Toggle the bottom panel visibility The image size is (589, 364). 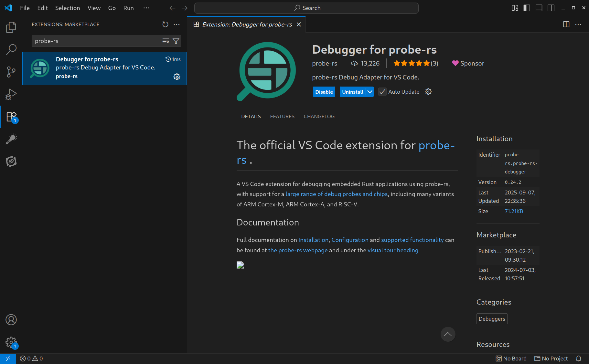(x=539, y=8)
